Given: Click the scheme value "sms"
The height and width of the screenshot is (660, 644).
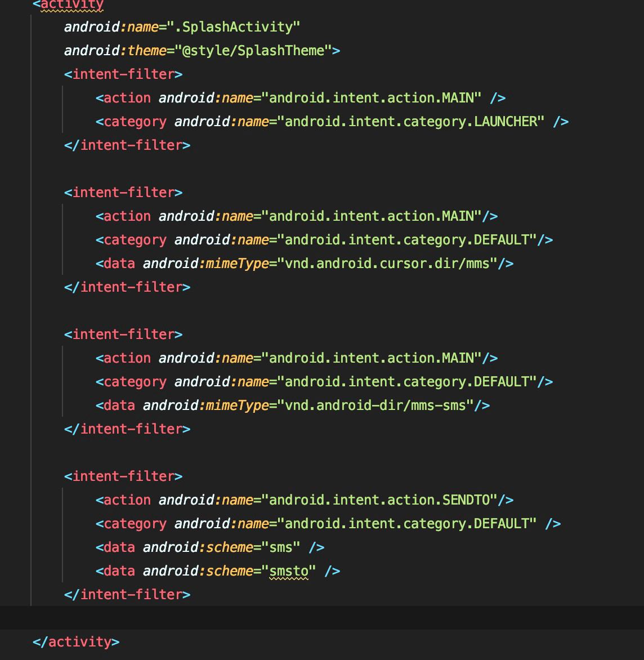Looking at the screenshot, I should click(x=280, y=547).
